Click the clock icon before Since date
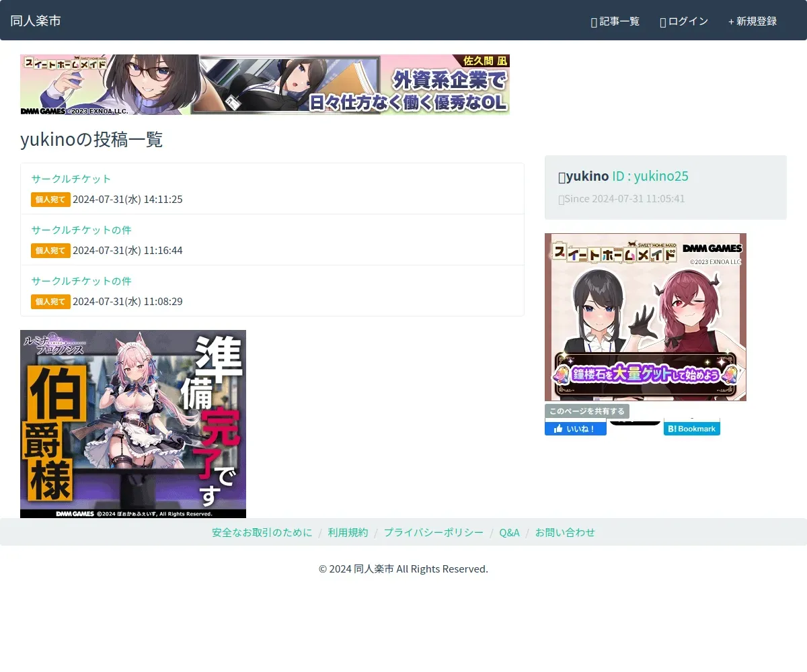The height and width of the screenshot is (672, 807). (x=561, y=200)
